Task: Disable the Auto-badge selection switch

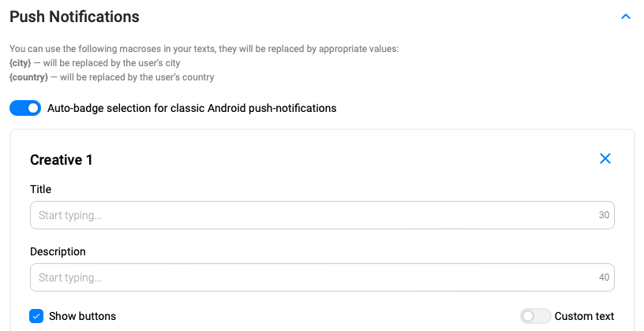Action: pyautogui.click(x=25, y=108)
